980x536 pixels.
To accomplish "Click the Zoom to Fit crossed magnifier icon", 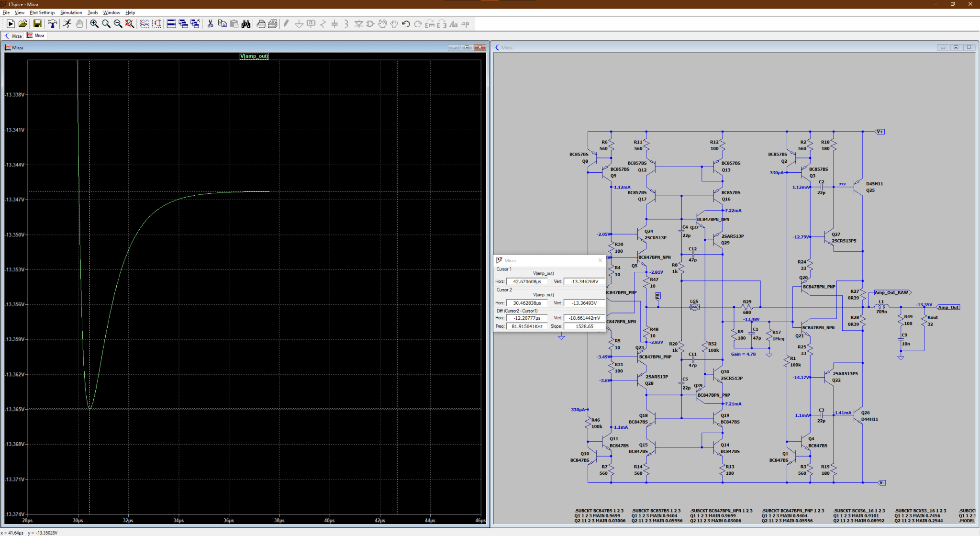I will pyautogui.click(x=130, y=24).
